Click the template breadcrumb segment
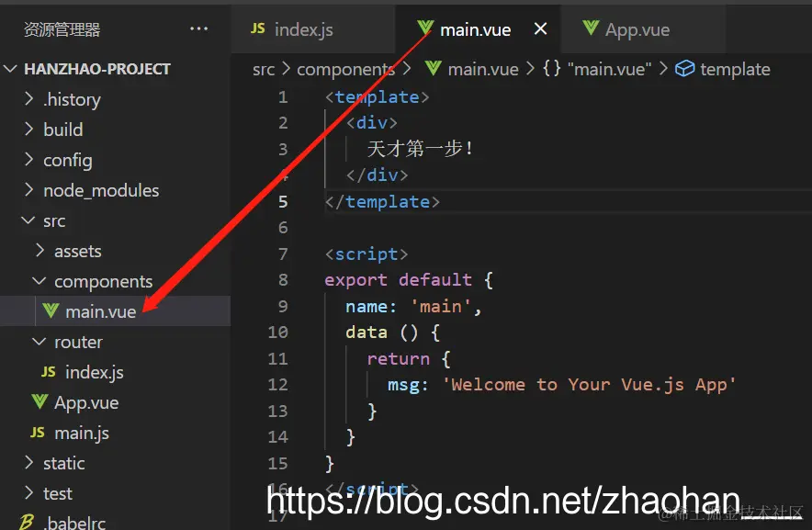 pos(735,70)
